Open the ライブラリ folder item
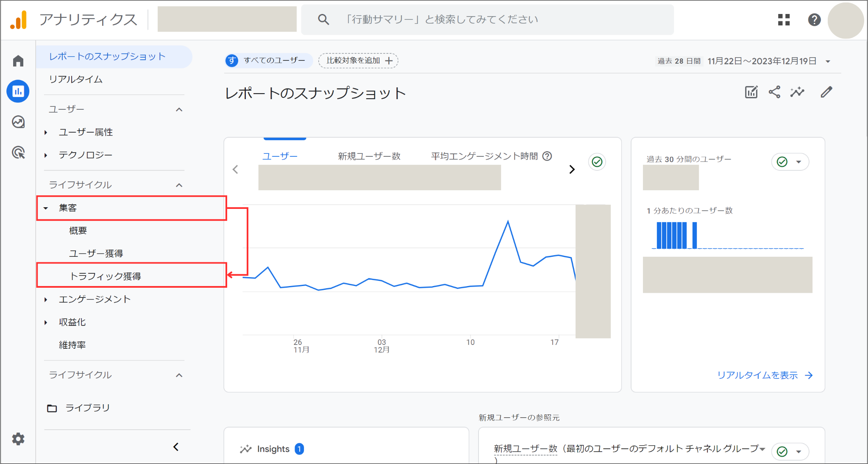This screenshot has width=868, height=464. pos(78,408)
